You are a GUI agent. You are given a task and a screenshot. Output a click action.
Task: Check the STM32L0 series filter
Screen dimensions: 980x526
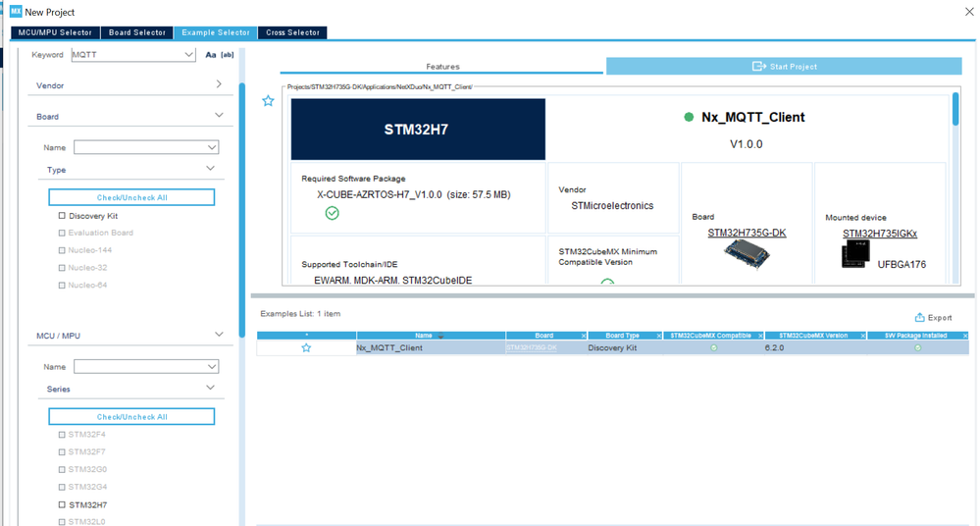pos(62,522)
